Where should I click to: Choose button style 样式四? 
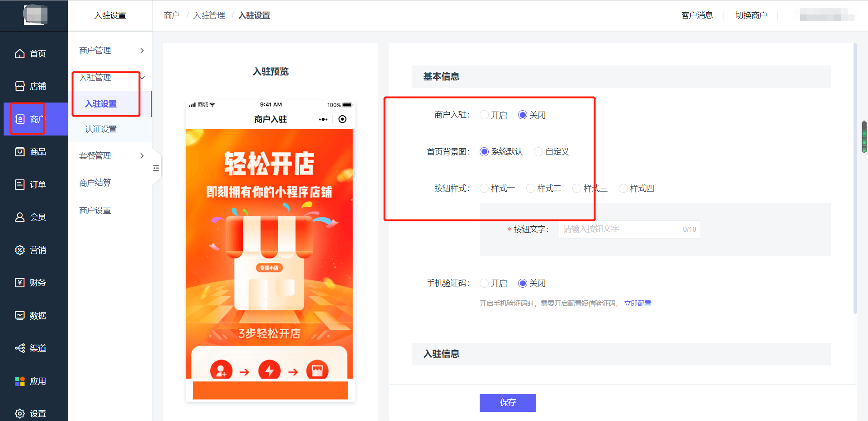click(x=623, y=188)
